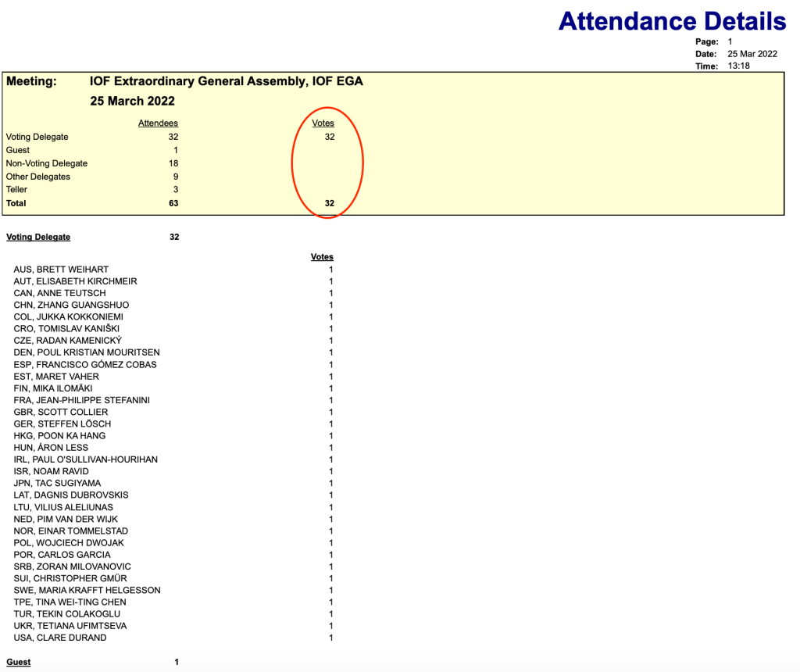Click the bold "Total" row label

pyautogui.click(x=16, y=203)
